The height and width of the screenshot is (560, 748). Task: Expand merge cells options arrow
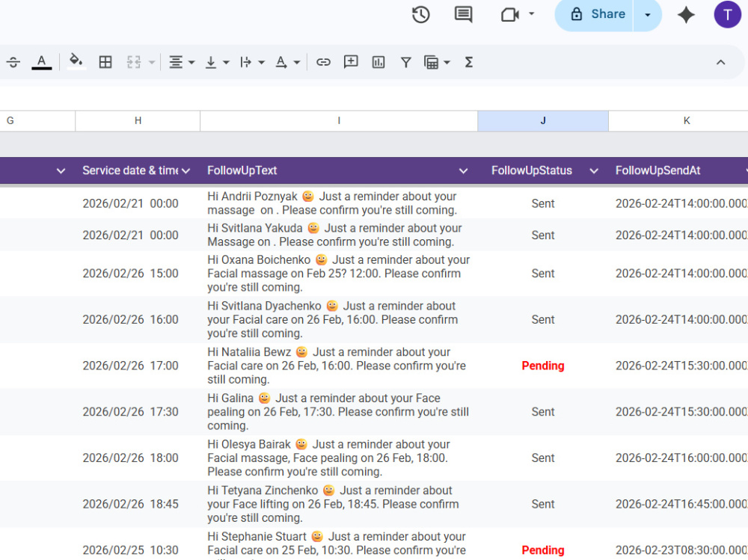click(152, 63)
